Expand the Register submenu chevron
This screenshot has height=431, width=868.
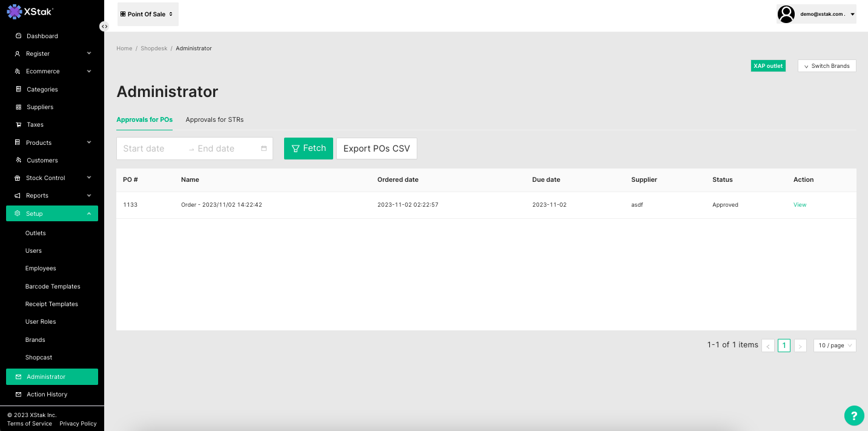(89, 53)
